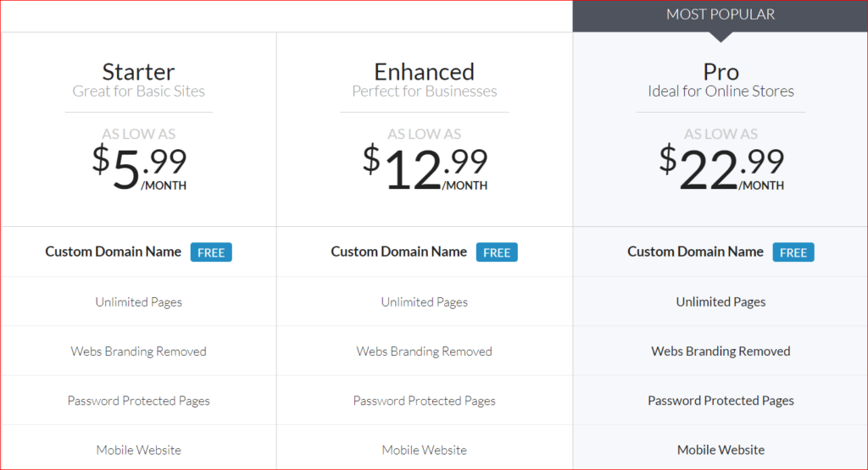Click the FREE badge in Enhanced column
Image resolution: width=868 pixels, height=470 pixels.
click(x=497, y=252)
